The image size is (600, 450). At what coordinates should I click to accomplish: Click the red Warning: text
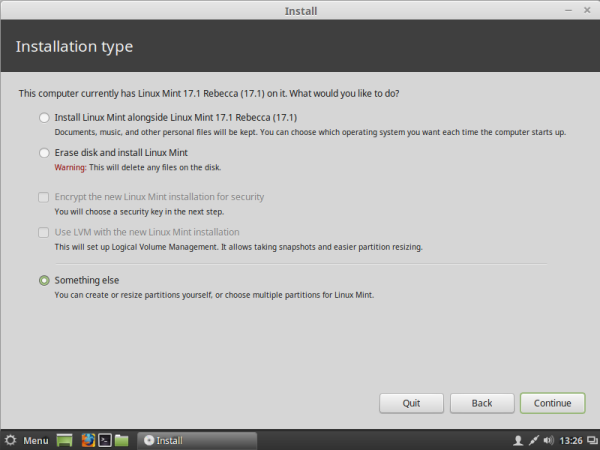pyautogui.click(x=70, y=167)
